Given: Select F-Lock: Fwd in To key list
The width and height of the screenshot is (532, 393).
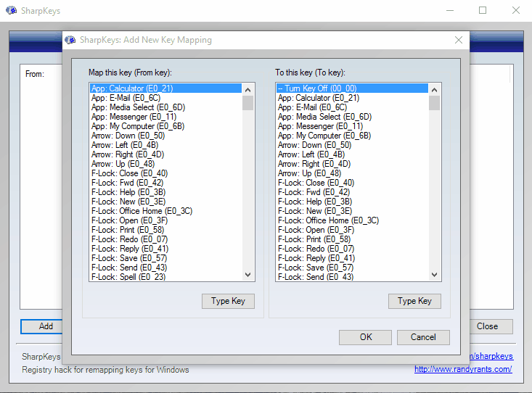Looking at the screenshot, I should coord(353,192).
